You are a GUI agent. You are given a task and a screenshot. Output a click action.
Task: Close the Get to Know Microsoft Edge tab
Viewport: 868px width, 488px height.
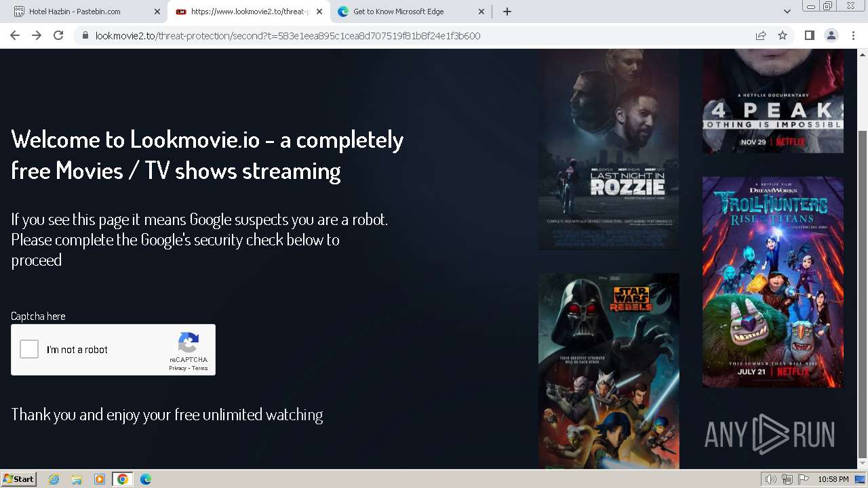pos(481,12)
